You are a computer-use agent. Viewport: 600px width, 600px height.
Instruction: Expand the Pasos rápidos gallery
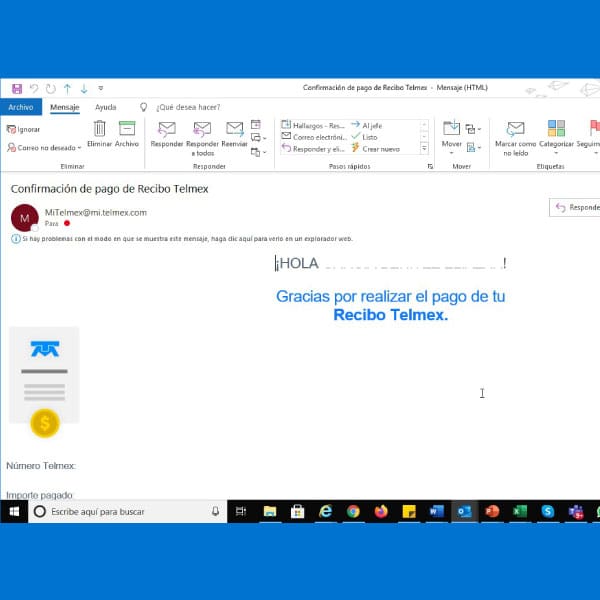click(x=425, y=149)
